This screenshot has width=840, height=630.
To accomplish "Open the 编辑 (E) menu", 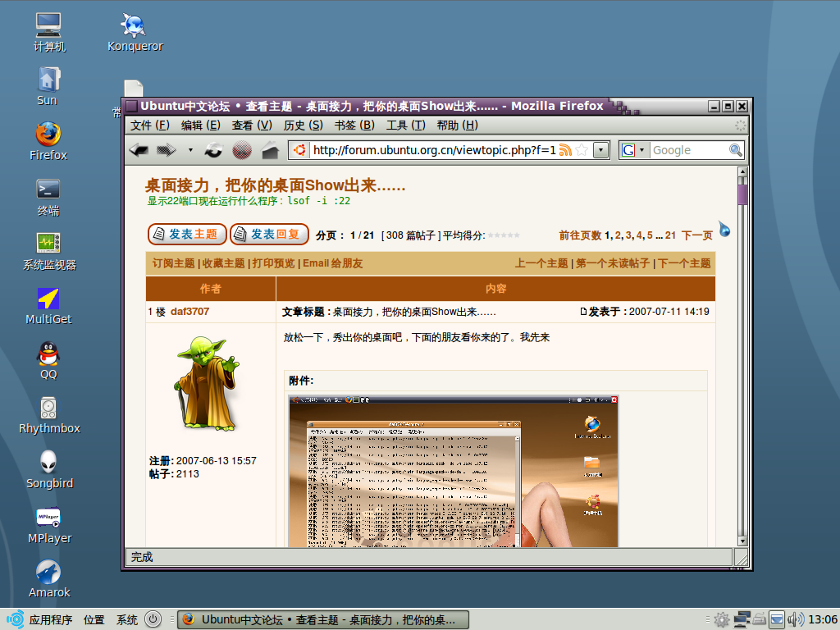I will tap(201, 126).
